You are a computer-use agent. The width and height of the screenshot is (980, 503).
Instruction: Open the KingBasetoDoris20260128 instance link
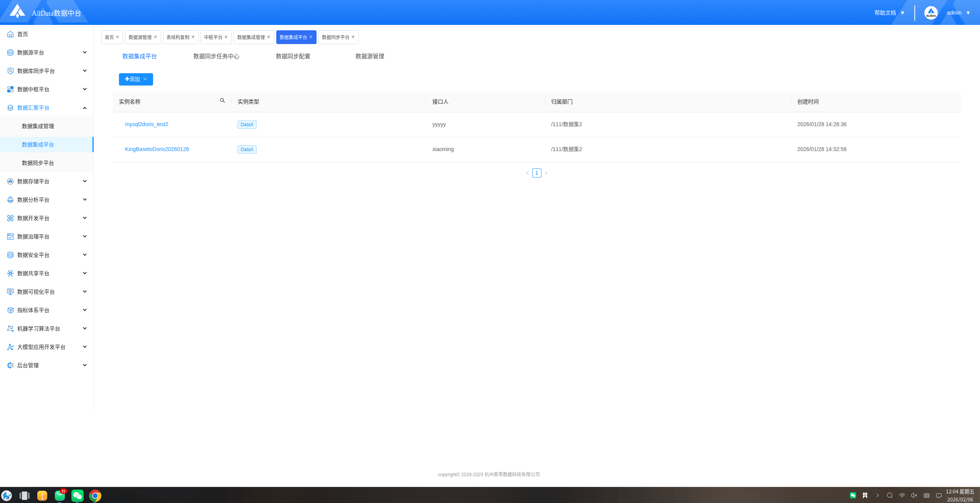tap(157, 149)
